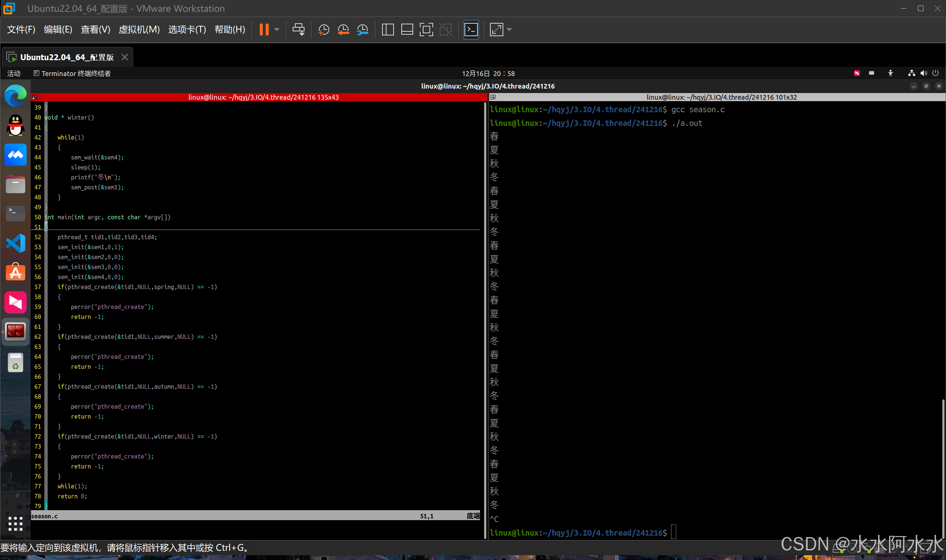This screenshot has width=946, height=560.
Task: Open the 虚拟机(M) menu
Action: [x=139, y=30]
